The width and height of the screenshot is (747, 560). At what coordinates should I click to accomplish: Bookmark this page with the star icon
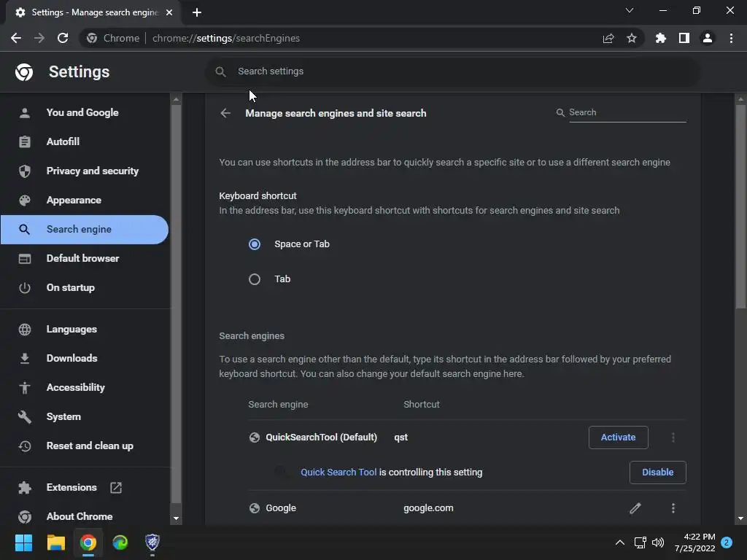[632, 38]
